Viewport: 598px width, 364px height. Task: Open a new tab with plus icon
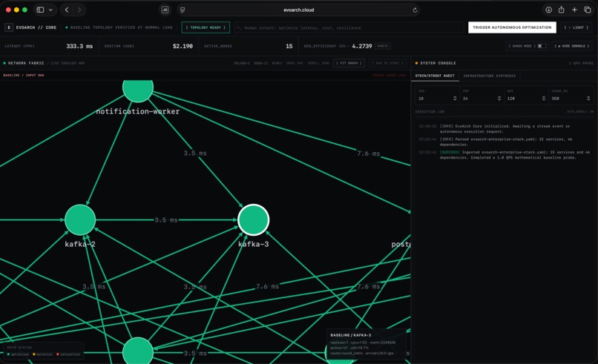[574, 10]
